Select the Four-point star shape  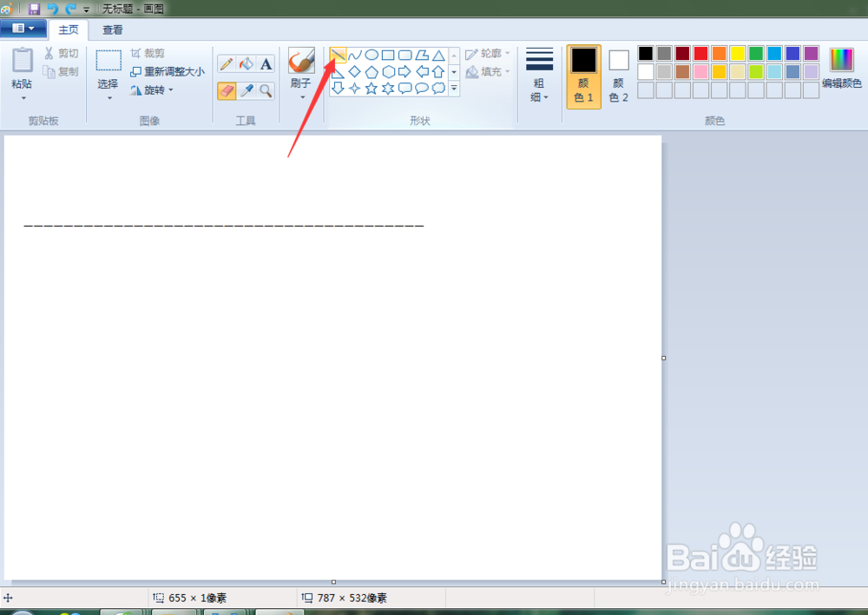[355, 88]
